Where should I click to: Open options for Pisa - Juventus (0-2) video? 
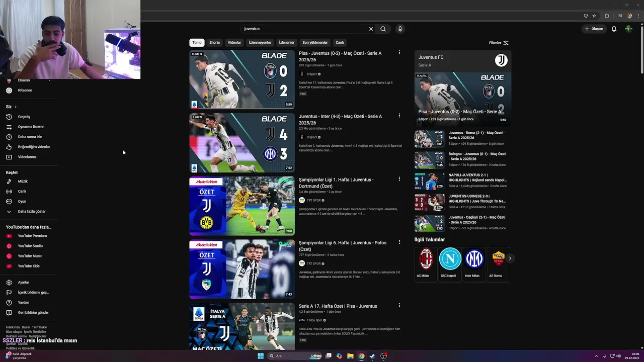(x=399, y=52)
